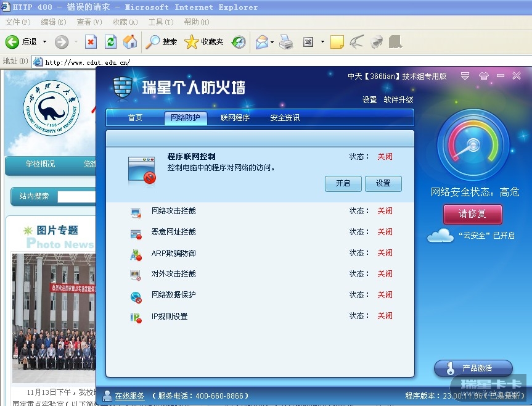Image resolution: width=532 pixels, height=406 pixels.
Task: Click the IE Forward arrow icon
Action: click(62, 42)
